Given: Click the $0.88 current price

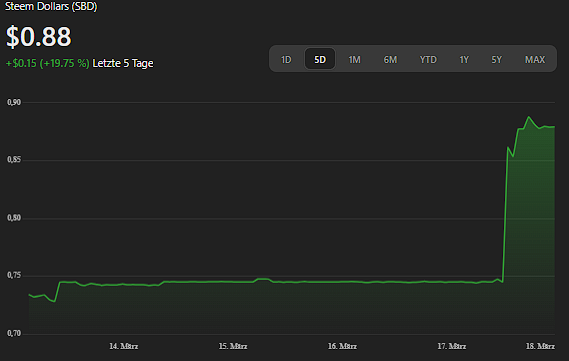Looking at the screenshot, I should pyautogui.click(x=38, y=37).
